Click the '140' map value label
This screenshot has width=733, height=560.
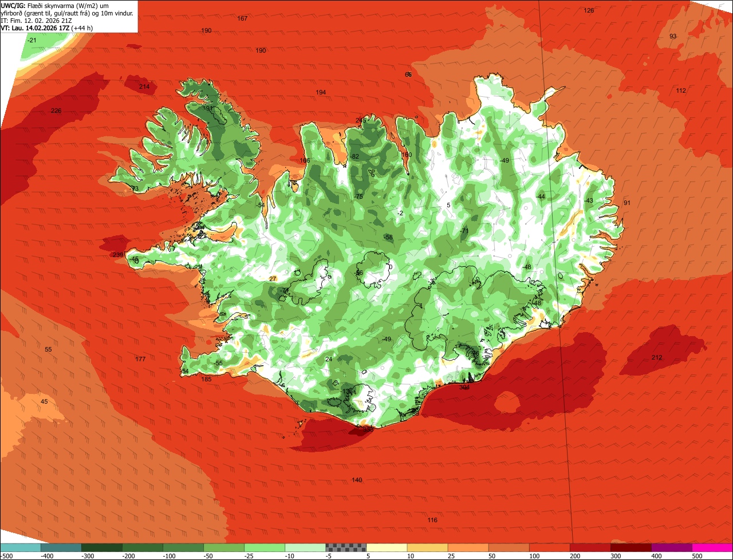[357, 480]
